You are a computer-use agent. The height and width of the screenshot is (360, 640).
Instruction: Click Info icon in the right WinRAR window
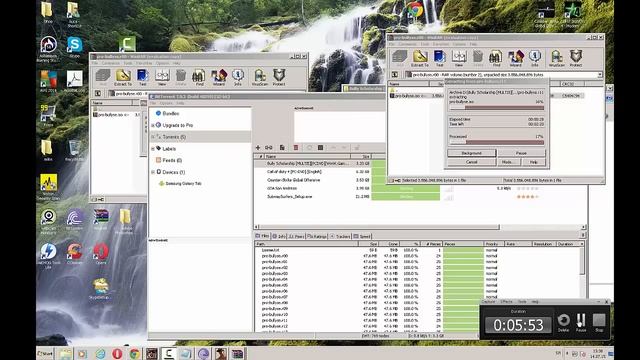pos(535,58)
